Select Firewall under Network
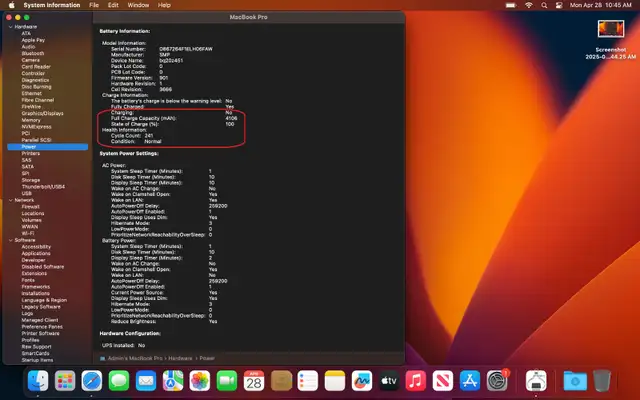The width and height of the screenshot is (640, 400). [x=31, y=207]
